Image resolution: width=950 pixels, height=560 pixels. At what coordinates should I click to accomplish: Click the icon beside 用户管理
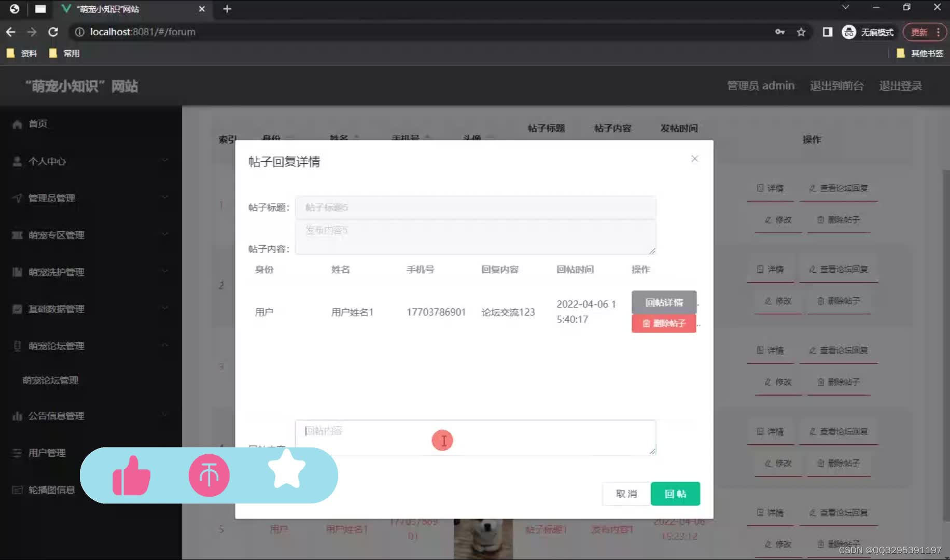(x=17, y=453)
